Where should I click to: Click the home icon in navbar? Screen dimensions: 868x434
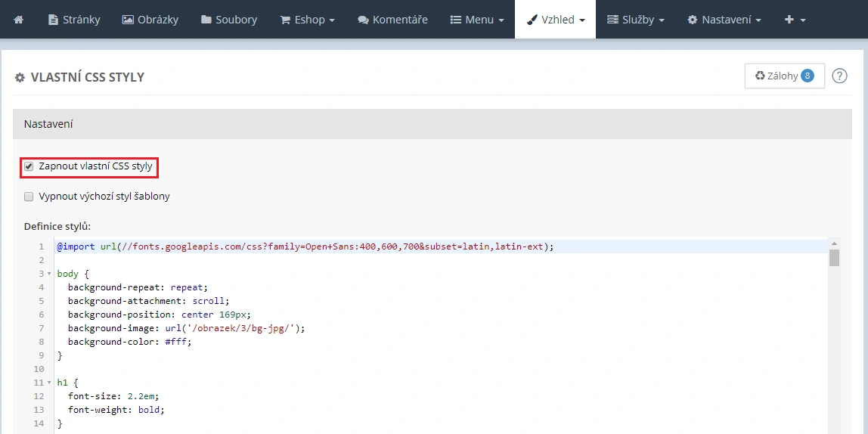[18, 20]
